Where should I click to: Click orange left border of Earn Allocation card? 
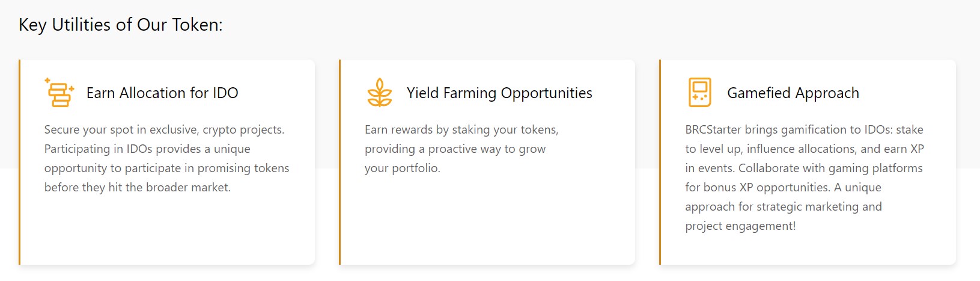tap(20, 162)
